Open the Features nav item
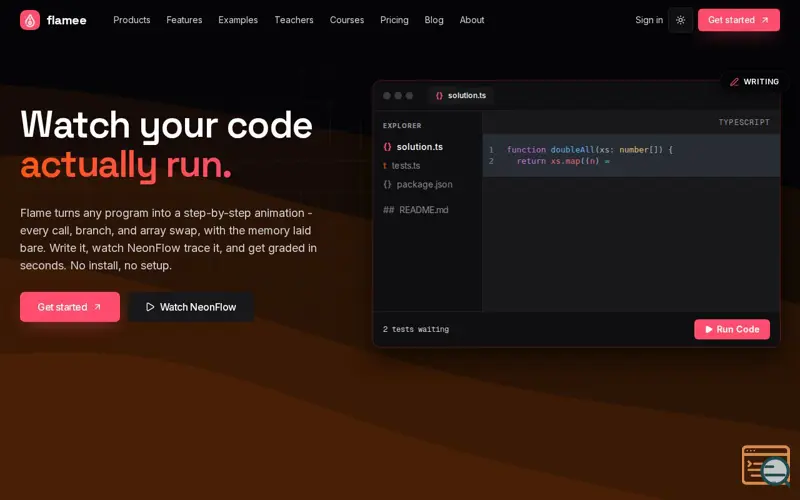800x500 pixels. [184, 20]
